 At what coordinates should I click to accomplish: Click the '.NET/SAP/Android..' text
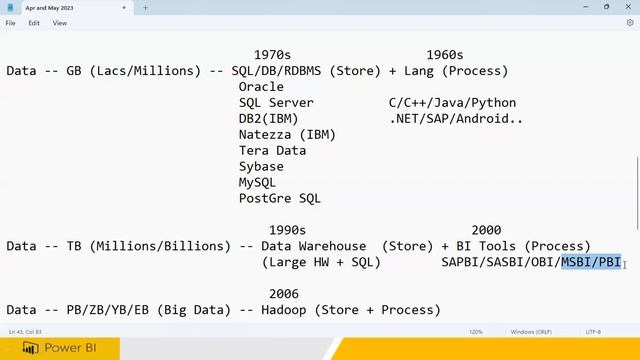tap(456, 119)
